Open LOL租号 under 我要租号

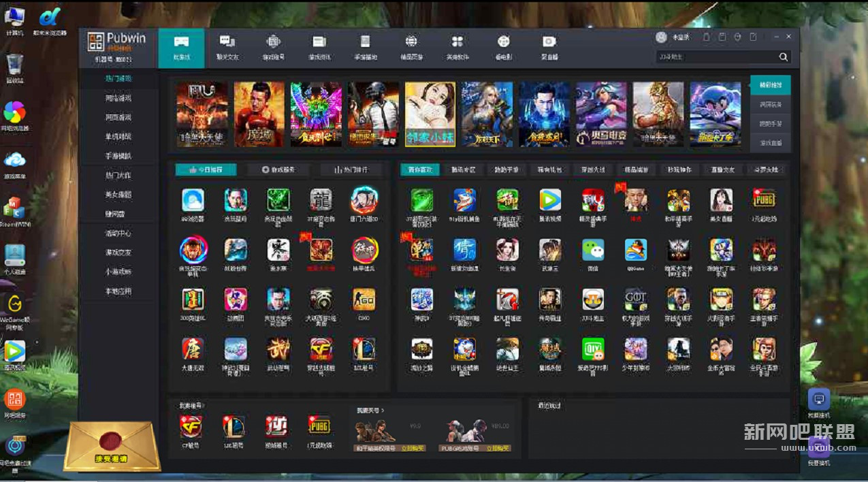pyautogui.click(x=234, y=426)
